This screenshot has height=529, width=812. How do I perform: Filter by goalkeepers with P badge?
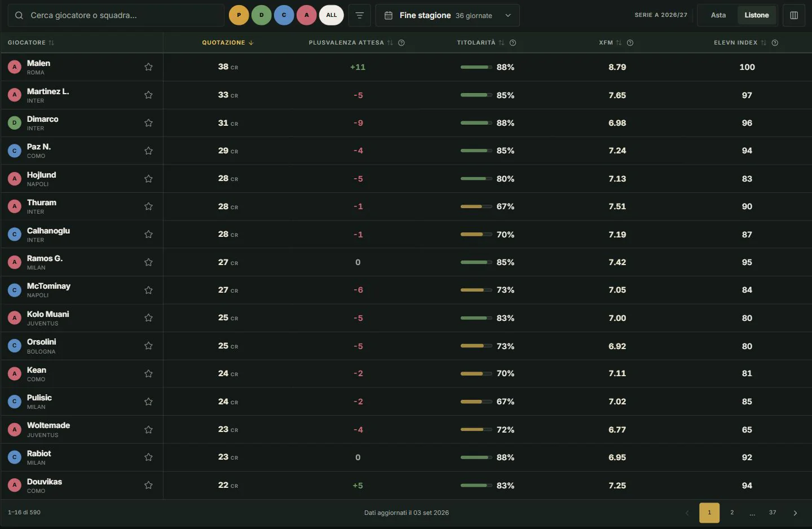pos(239,15)
